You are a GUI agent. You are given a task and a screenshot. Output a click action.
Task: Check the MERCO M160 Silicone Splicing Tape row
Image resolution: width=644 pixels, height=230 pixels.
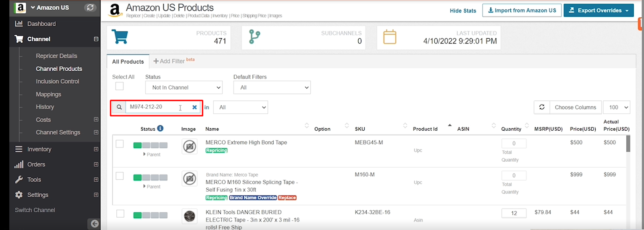[120, 176]
